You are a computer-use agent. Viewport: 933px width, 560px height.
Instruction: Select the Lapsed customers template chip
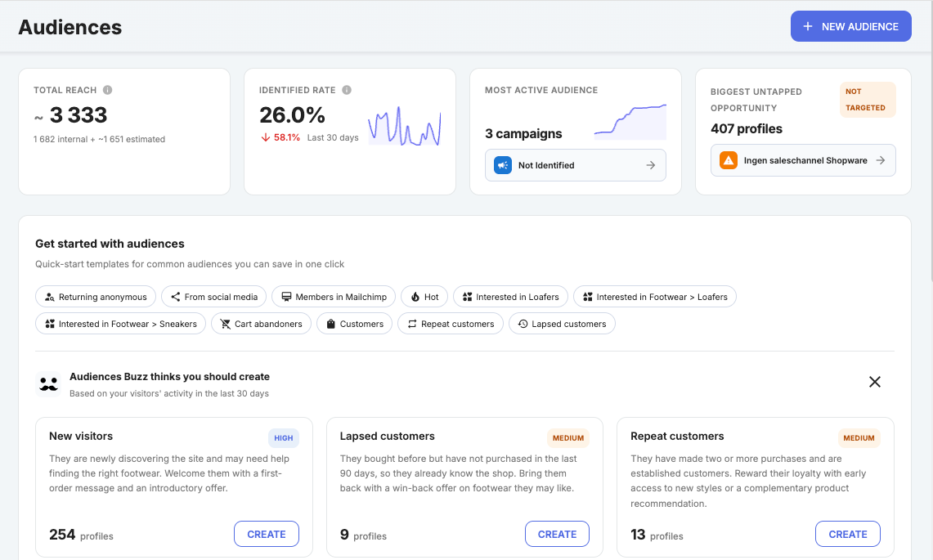562,323
